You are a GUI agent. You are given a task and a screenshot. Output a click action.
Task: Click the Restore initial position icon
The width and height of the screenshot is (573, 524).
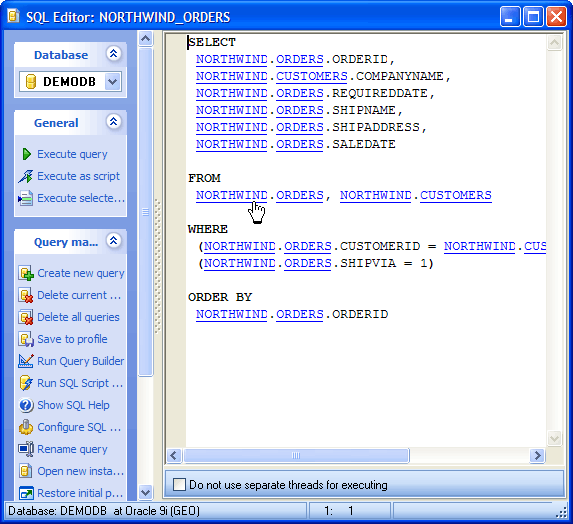pyautogui.click(x=26, y=493)
